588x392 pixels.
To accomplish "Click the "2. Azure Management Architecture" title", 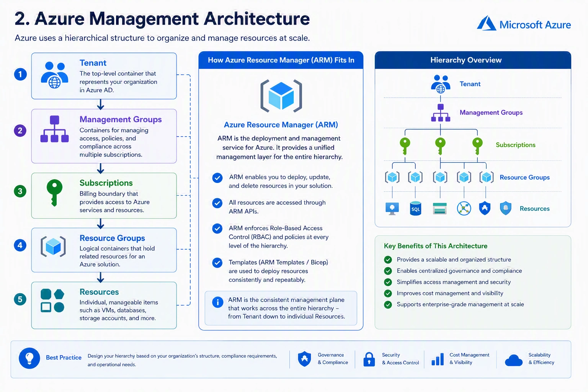I will pyautogui.click(x=162, y=19).
